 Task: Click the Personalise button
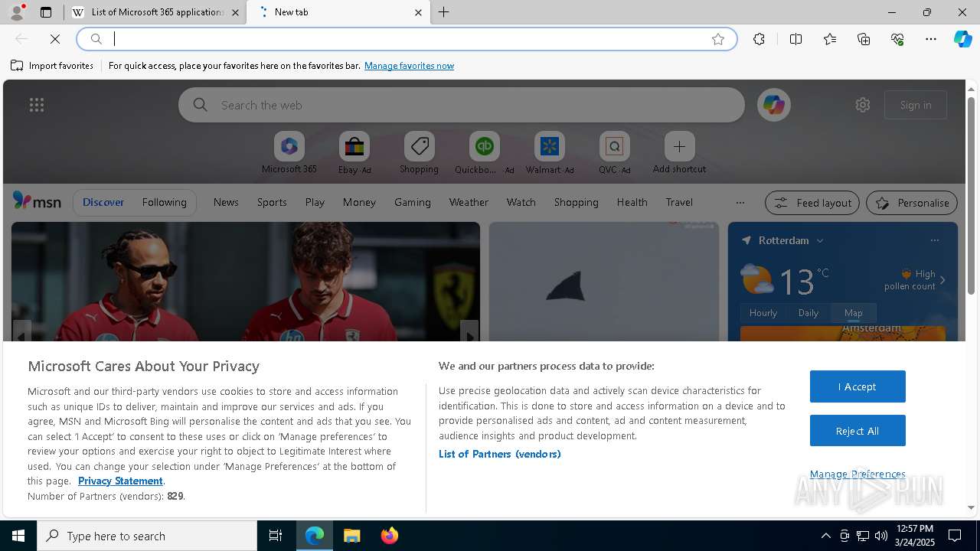point(912,203)
